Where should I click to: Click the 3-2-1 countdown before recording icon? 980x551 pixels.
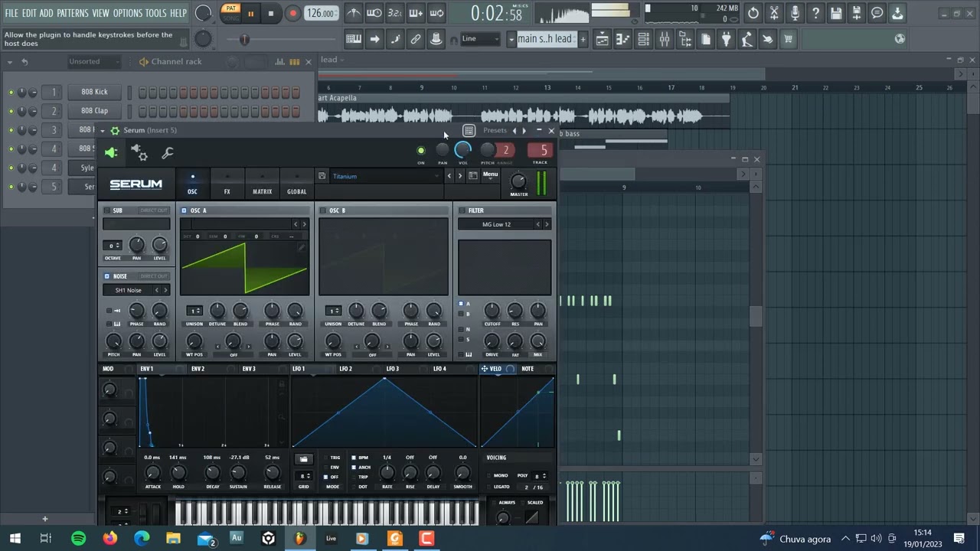pyautogui.click(x=395, y=13)
